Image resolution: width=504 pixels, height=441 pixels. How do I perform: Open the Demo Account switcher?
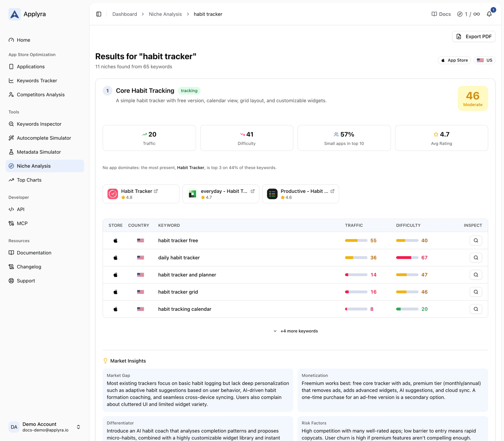click(x=45, y=427)
